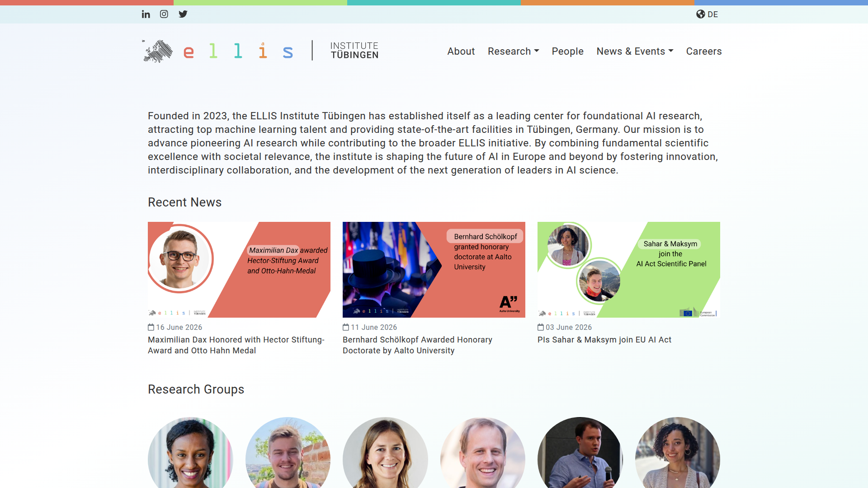Click the 11 June 2026 date text
868x488 pixels.
pos(374,328)
